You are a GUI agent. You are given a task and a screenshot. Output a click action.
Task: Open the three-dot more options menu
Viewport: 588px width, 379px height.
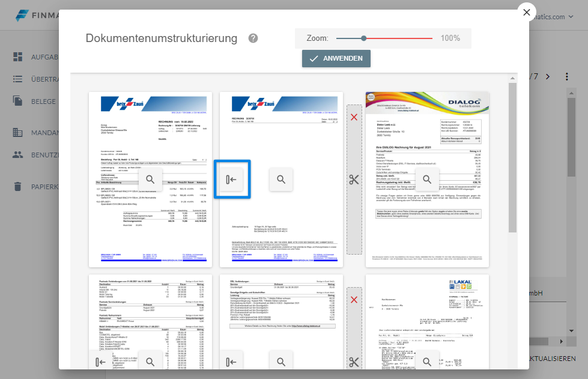click(x=566, y=77)
